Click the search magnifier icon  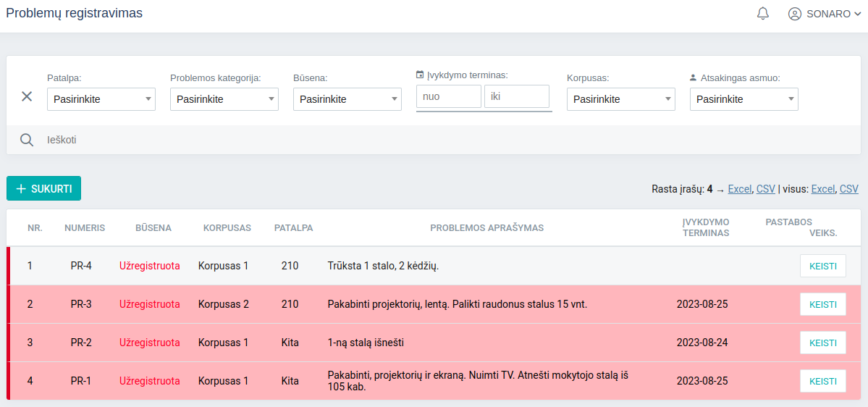coord(27,140)
